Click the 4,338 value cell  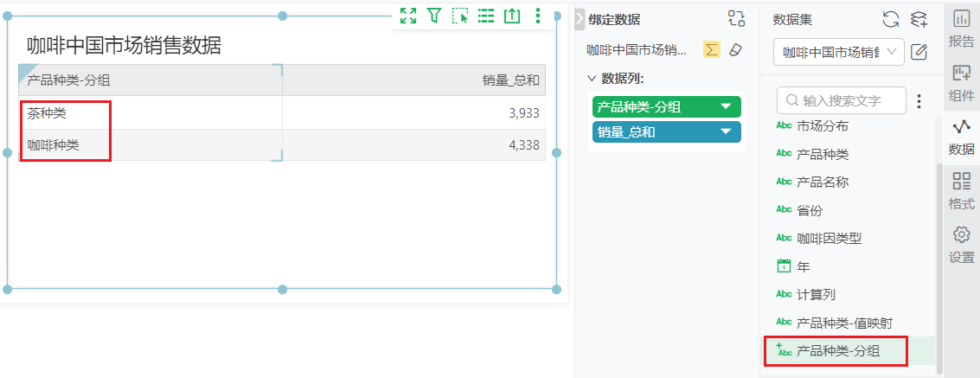point(413,145)
